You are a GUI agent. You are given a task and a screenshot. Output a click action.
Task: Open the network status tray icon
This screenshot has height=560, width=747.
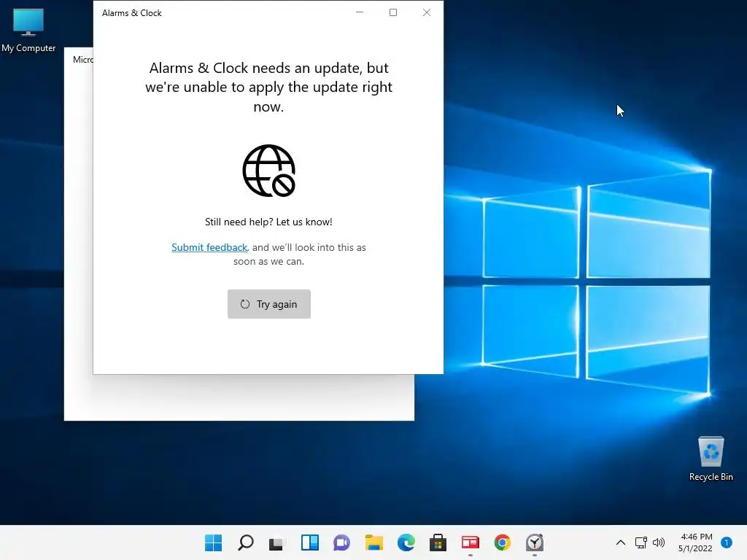640,542
